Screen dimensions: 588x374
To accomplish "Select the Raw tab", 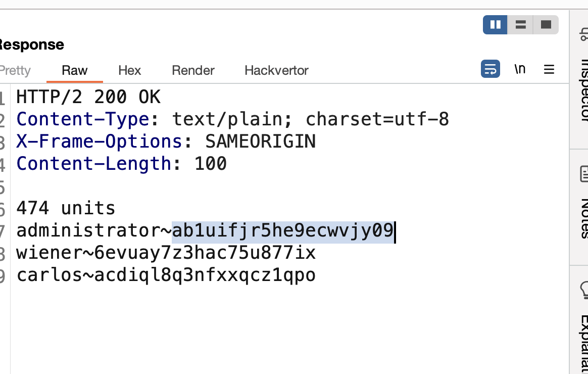I will click(75, 71).
